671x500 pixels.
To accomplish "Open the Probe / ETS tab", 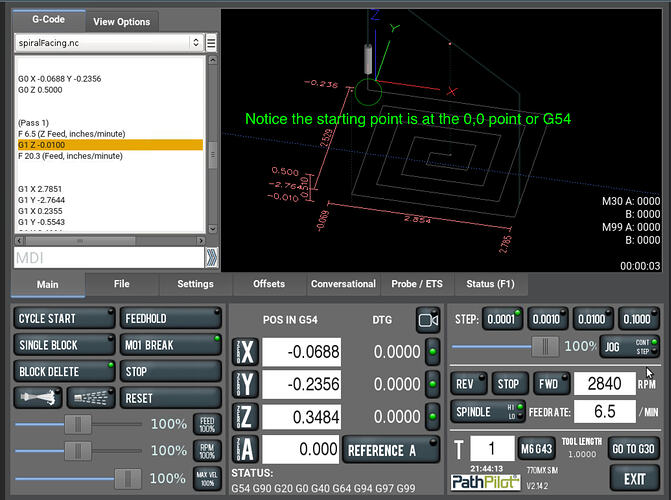I will click(x=417, y=284).
